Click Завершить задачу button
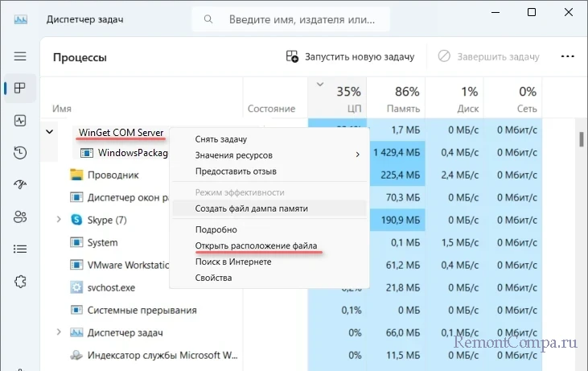This screenshot has height=371, width=588. pyautogui.click(x=488, y=56)
